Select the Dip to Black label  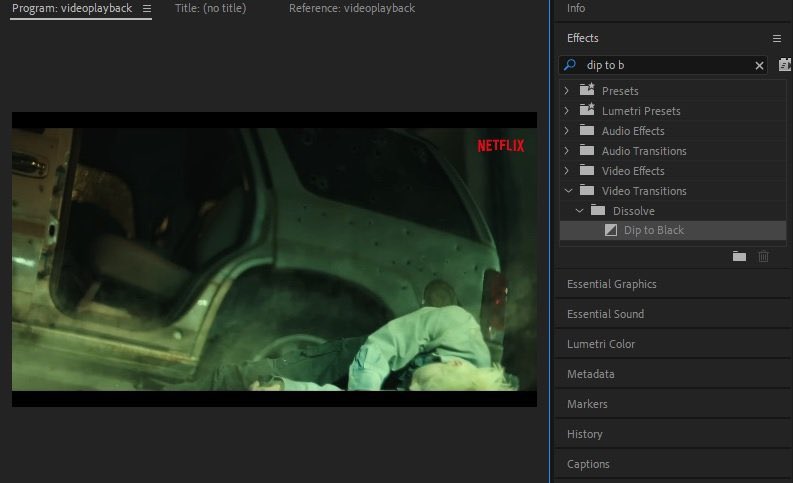(x=653, y=230)
